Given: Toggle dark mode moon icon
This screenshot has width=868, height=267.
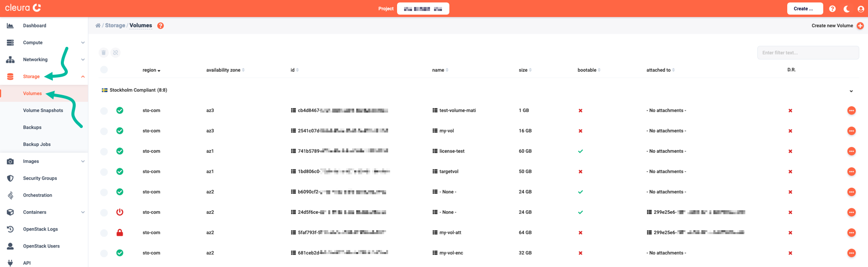Looking at the screenshot, I should [847, 8].
